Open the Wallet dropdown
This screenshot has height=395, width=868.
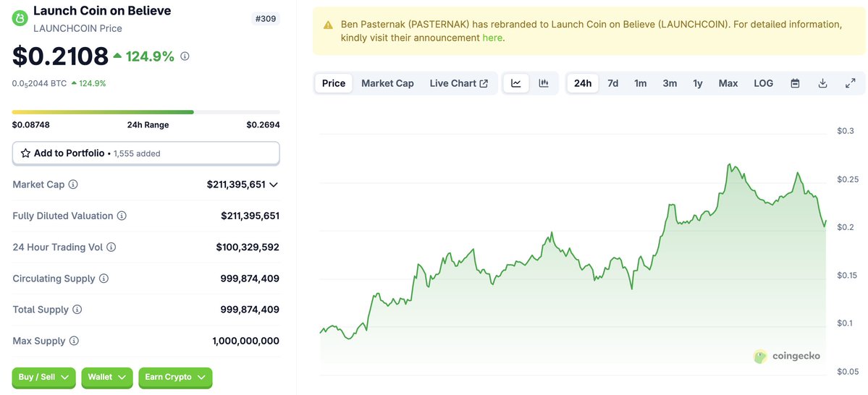coord(107,378)
